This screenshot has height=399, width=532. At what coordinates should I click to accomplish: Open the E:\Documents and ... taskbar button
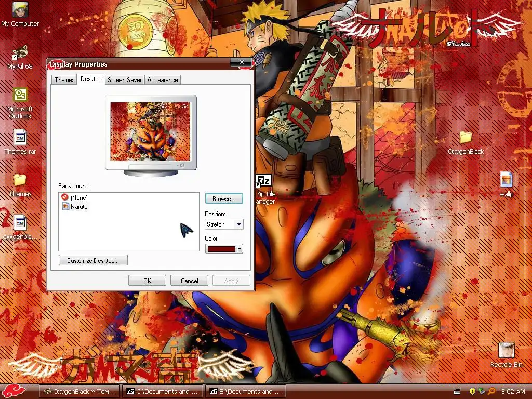246,391
